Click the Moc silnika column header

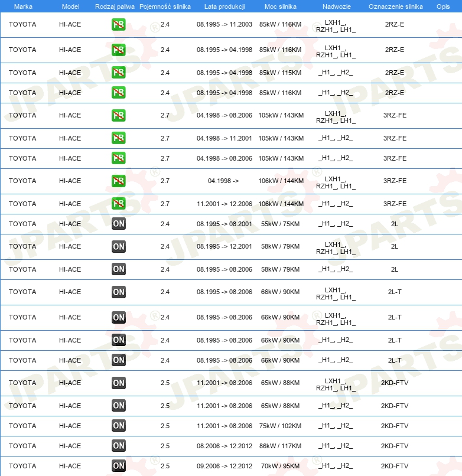281,6
